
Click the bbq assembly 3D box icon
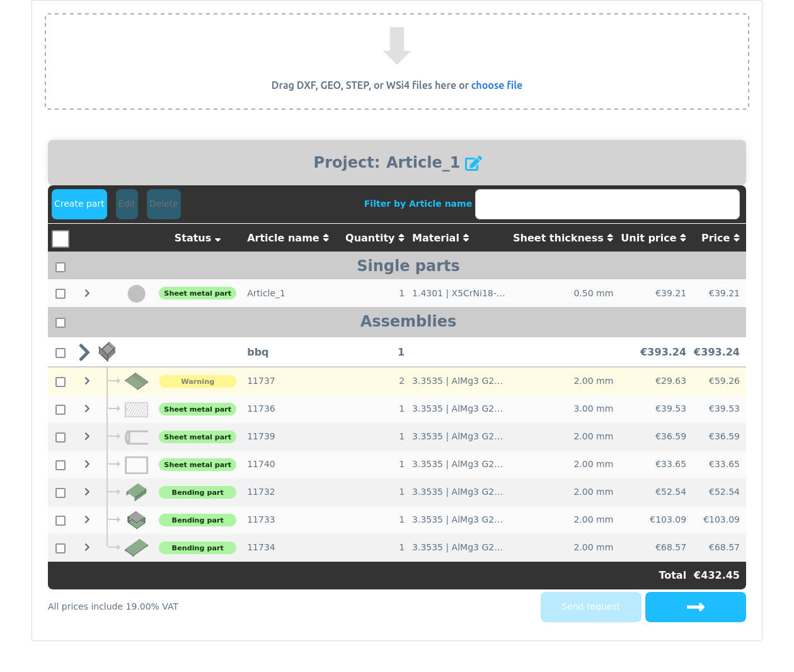[x=107, y=352]
